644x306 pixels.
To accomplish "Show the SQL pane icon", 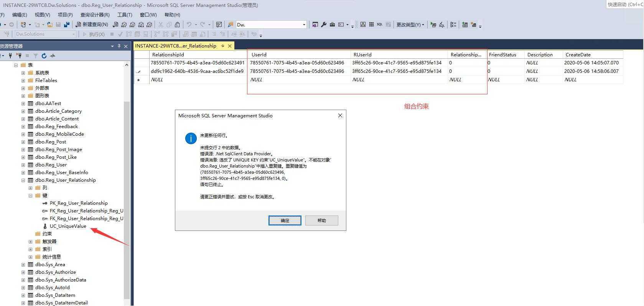I will [380, 25].
